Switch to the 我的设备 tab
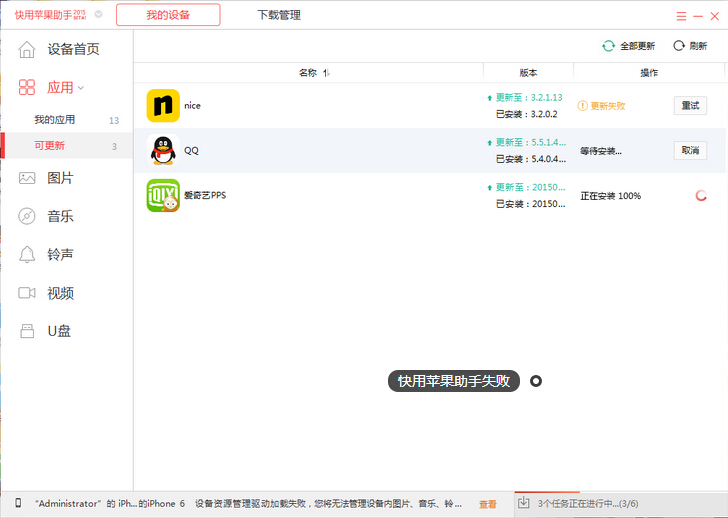 tap(168, 15)
